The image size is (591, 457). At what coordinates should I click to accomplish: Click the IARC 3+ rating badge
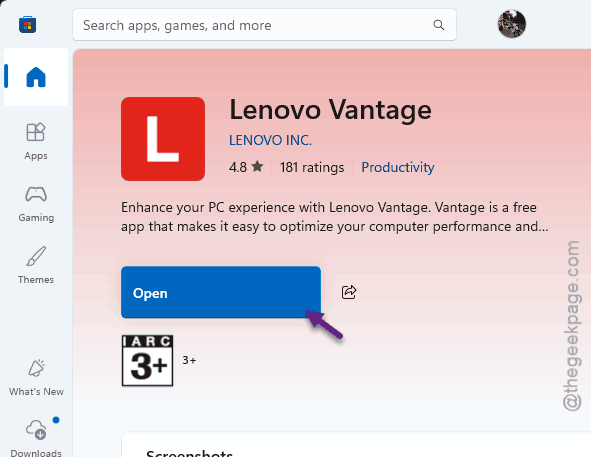point(147,360)
